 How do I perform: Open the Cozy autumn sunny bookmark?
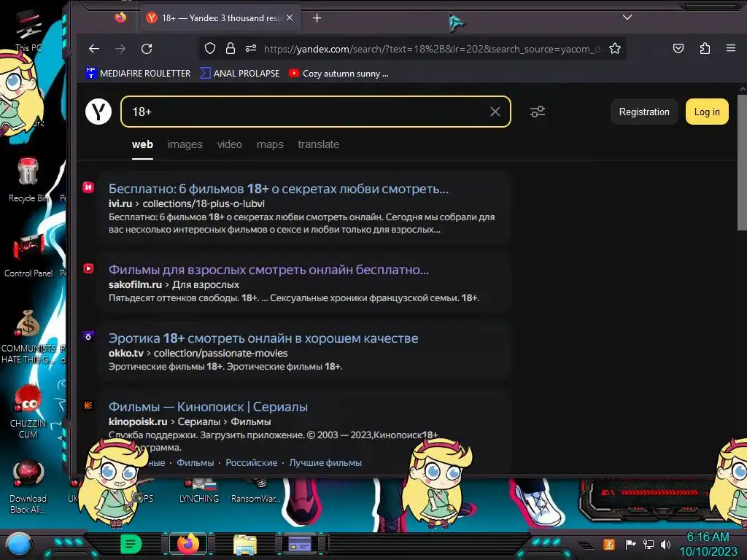338,74
